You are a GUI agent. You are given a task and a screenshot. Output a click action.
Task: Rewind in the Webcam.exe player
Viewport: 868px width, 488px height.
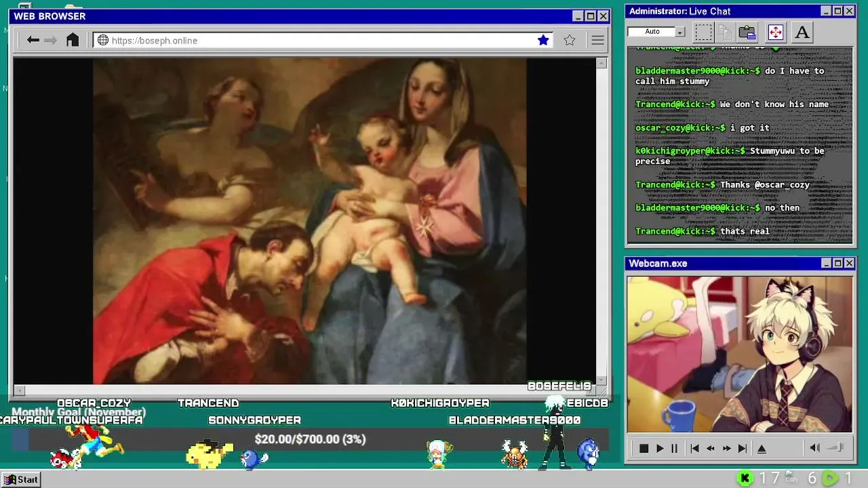tap(711, 448)
